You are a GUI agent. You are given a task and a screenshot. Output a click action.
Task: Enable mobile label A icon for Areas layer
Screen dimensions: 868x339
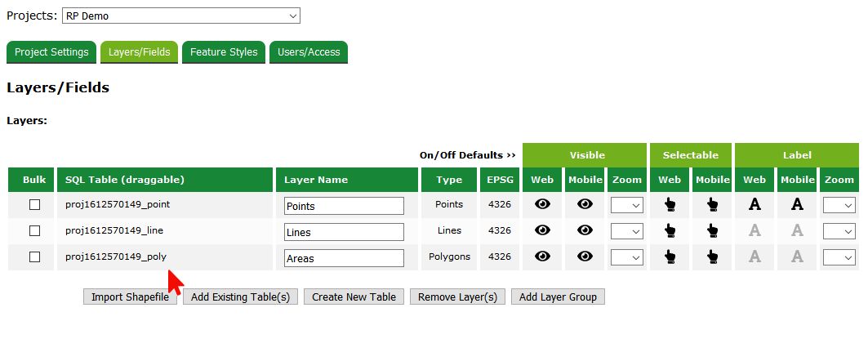point(797,257)
